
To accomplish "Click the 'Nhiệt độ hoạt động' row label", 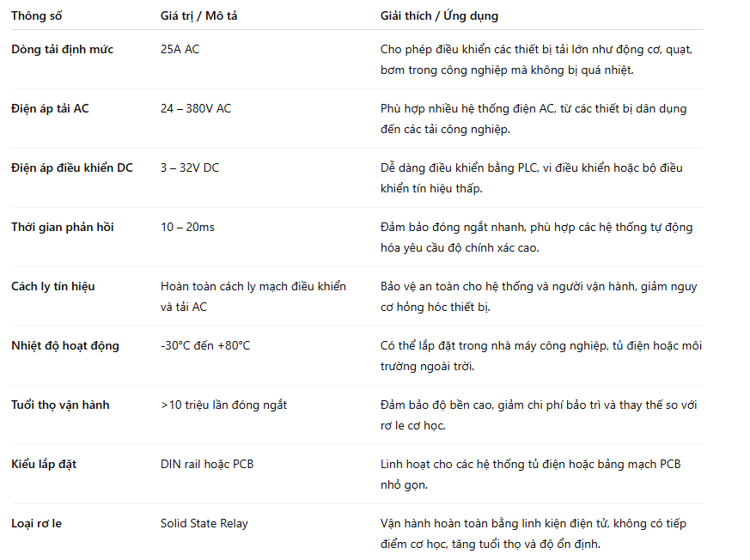I will pos(65,346).
